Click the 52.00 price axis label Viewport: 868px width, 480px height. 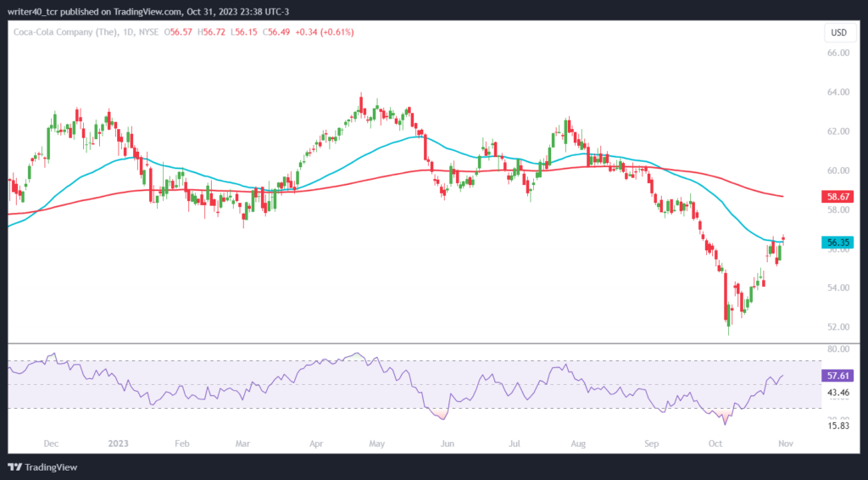click(x=838, y=327)
